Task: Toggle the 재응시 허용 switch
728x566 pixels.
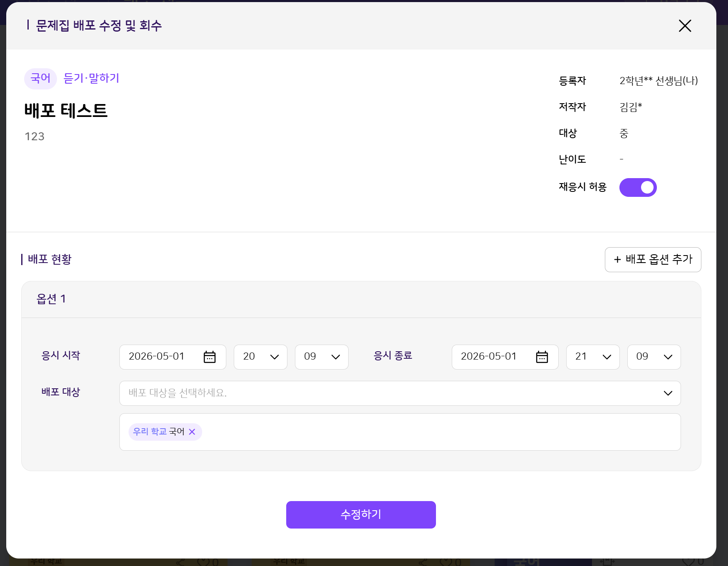Action: (x=638, y=187)
